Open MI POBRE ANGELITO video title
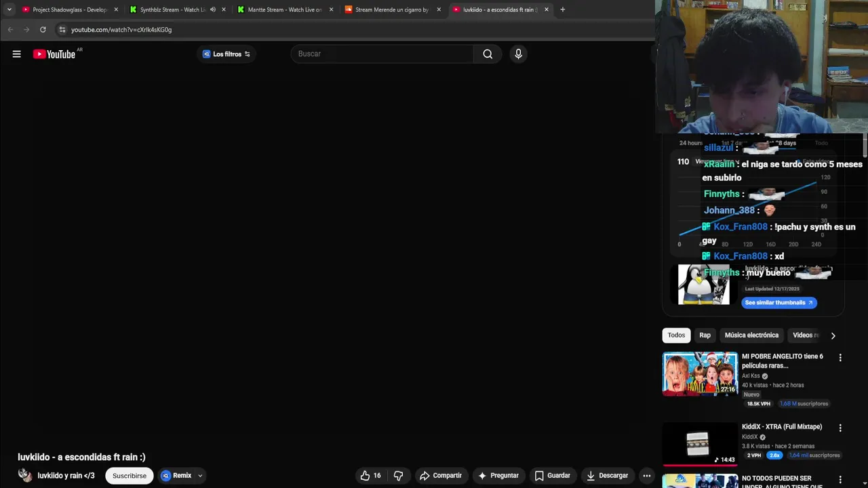 click(x=783, y=361)
